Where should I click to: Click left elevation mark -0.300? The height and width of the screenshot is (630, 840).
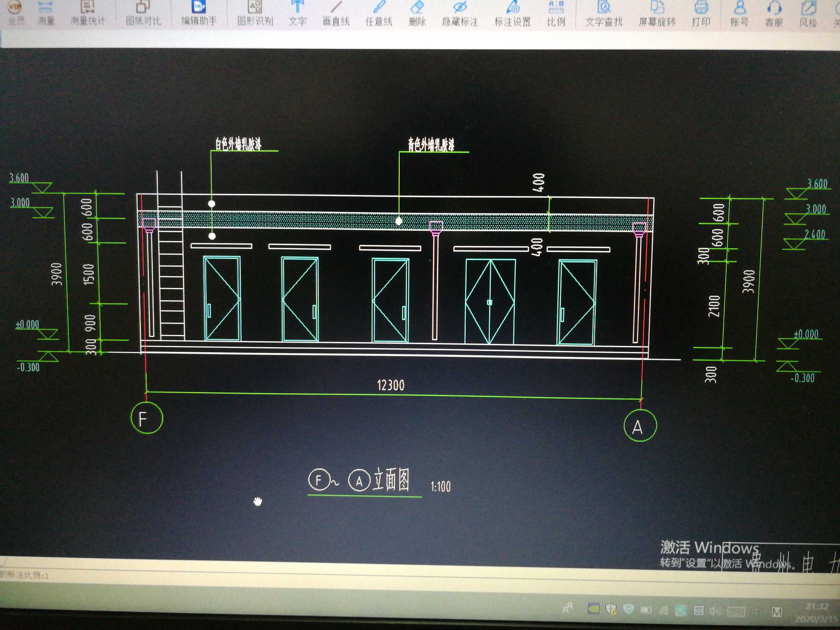coord(28,367)
